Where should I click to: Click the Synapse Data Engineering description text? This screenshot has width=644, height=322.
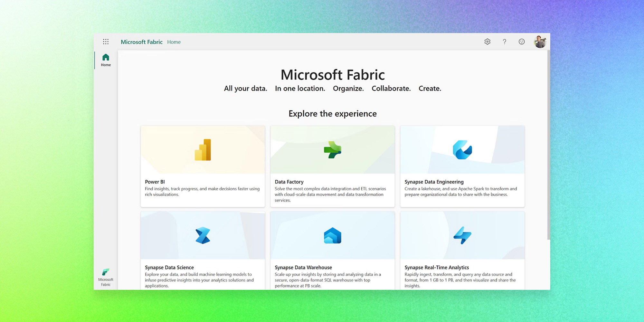(x=461, y=192)
